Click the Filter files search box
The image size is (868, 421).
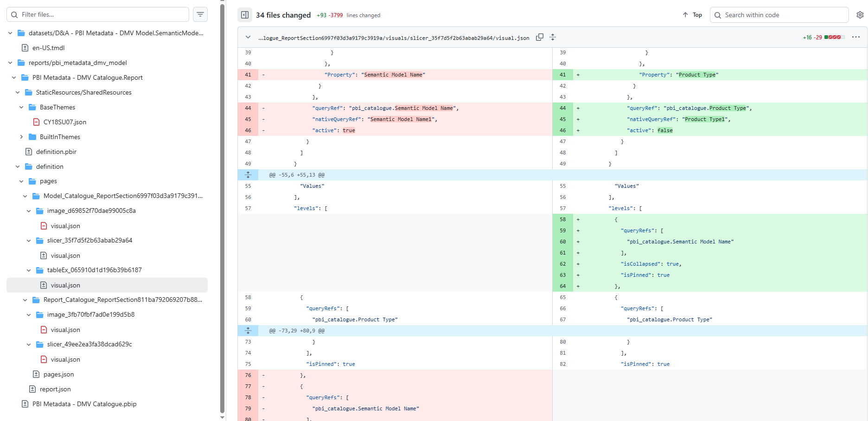[97, 14]
